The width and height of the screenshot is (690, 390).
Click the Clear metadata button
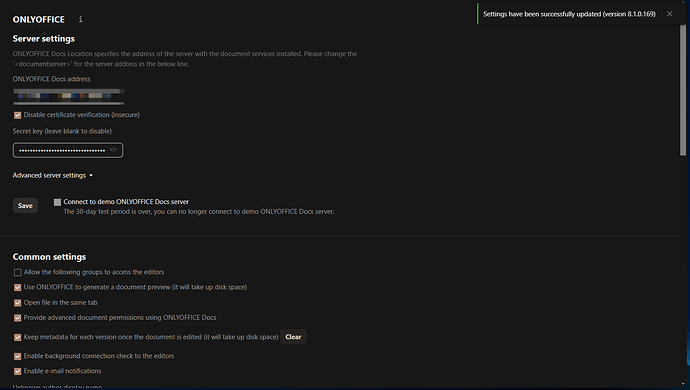[x=293, y=337]
